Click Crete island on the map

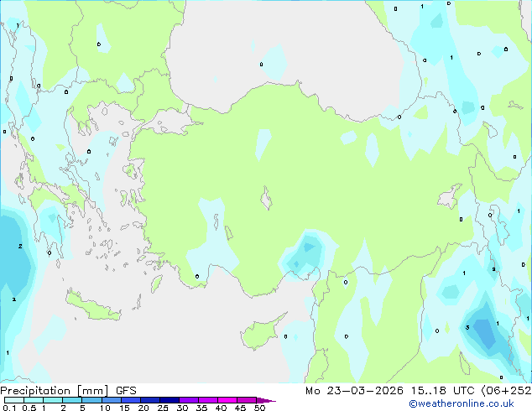(x=91, y=306)
